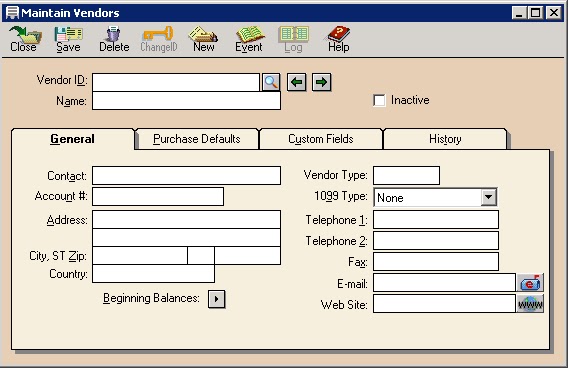Viewport: 568px width, 368px height.
Task: Save the vendor record
Action: tap(68, 39)
